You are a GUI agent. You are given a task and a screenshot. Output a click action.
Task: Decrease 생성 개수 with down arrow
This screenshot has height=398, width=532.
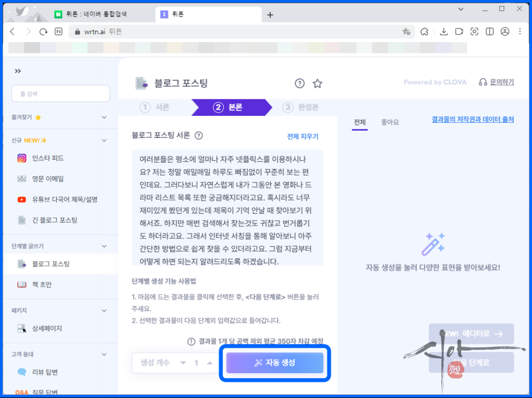[x=183, y=363]
